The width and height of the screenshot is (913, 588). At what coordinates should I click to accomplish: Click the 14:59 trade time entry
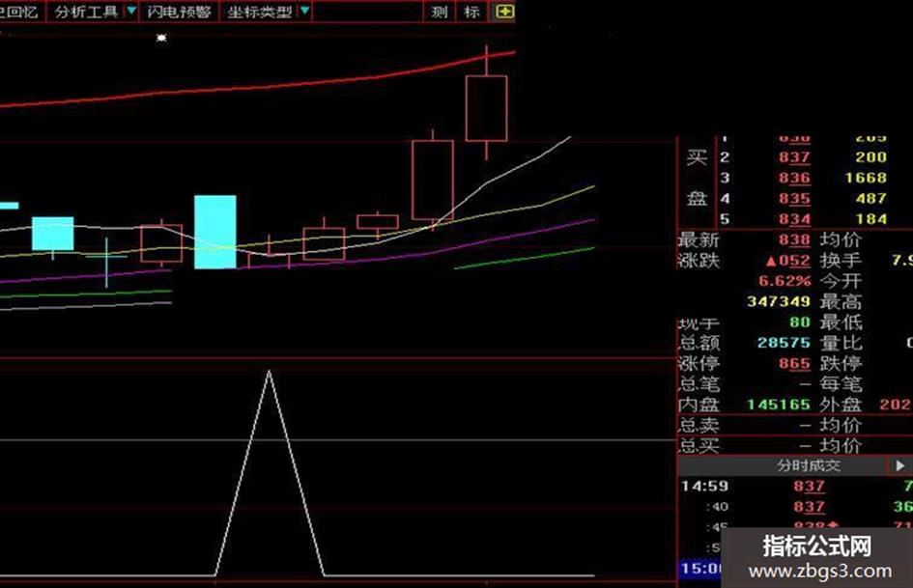pos(705,486)
